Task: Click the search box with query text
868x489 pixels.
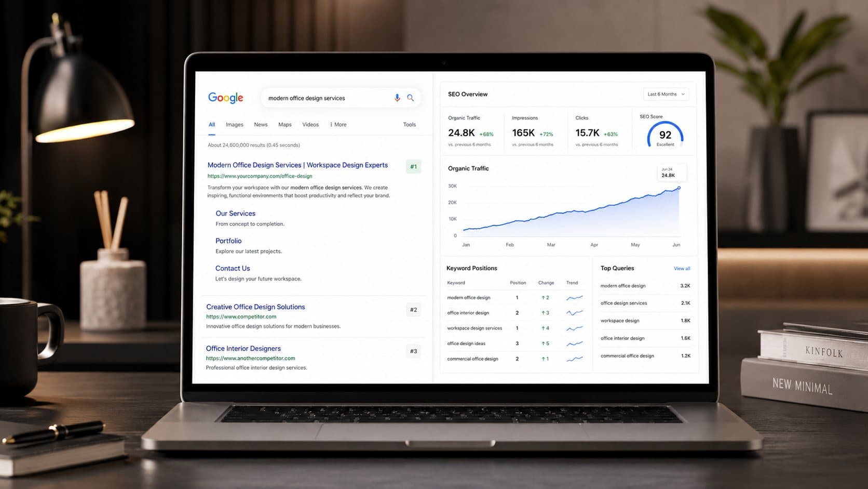Action: tap(341, 98)
